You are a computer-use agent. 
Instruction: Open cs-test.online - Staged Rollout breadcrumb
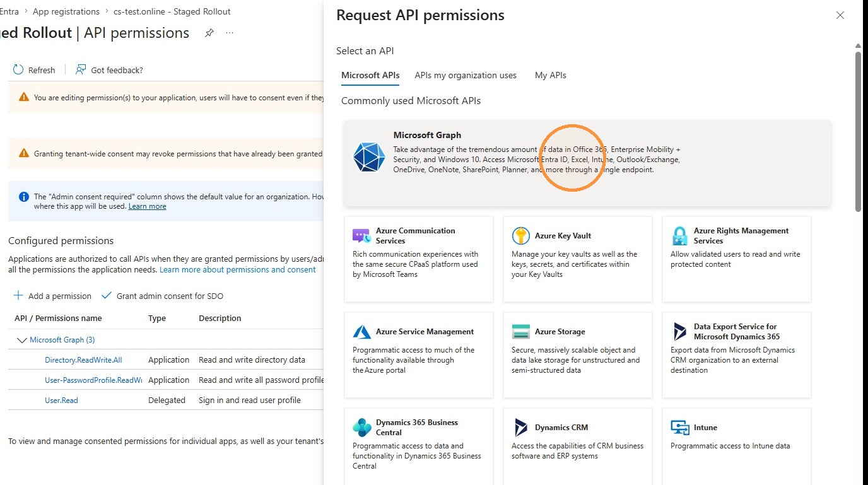coord(172,11)
